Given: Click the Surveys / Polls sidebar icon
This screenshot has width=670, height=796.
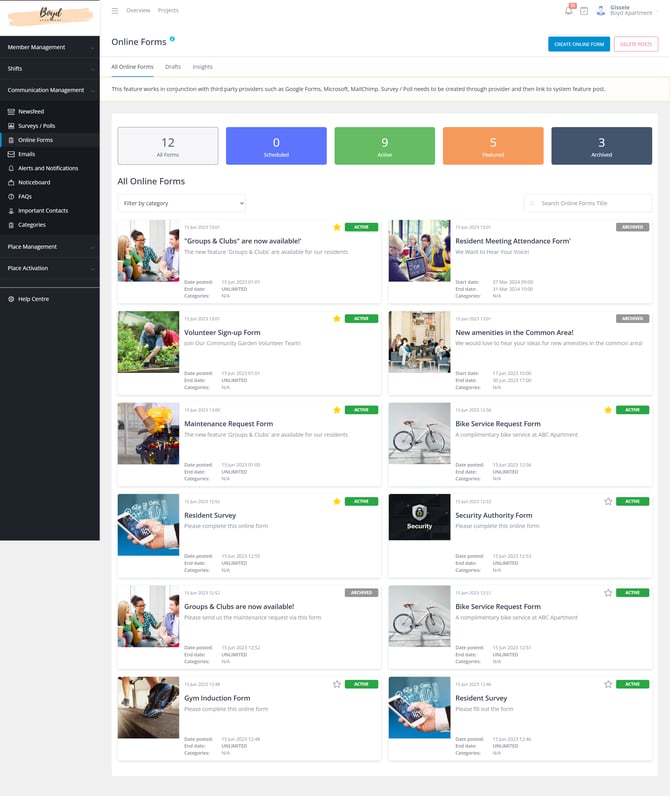Looking at the screenshot, I should point(11,125).
